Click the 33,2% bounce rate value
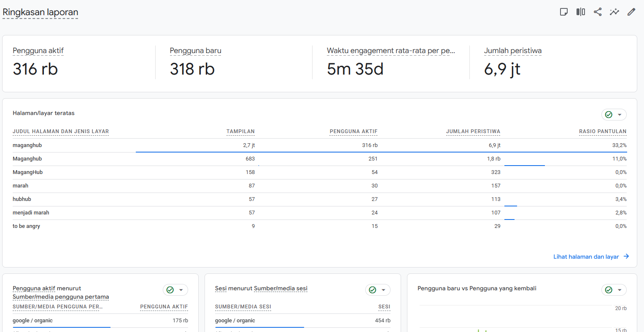 620,145
